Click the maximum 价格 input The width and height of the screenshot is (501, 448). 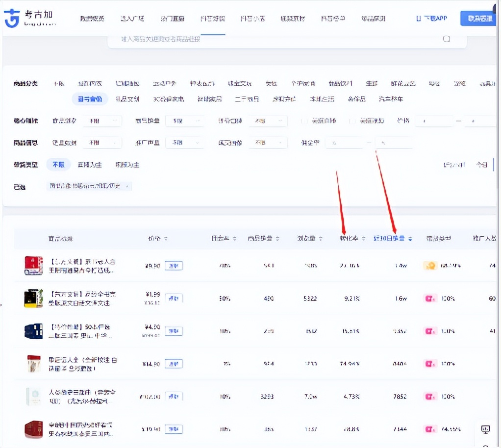click(479, 121)
